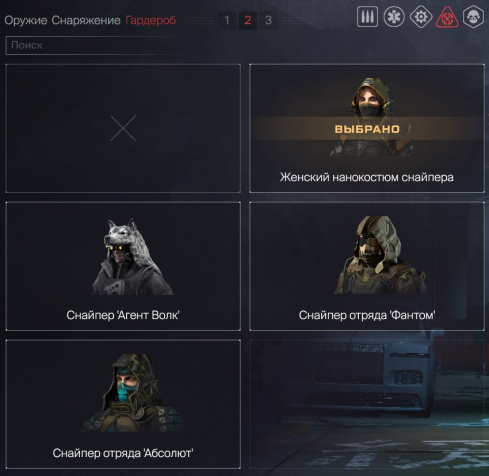Open the Оружие tab
This screenshot has height=476, width=489.
[26, 20]
